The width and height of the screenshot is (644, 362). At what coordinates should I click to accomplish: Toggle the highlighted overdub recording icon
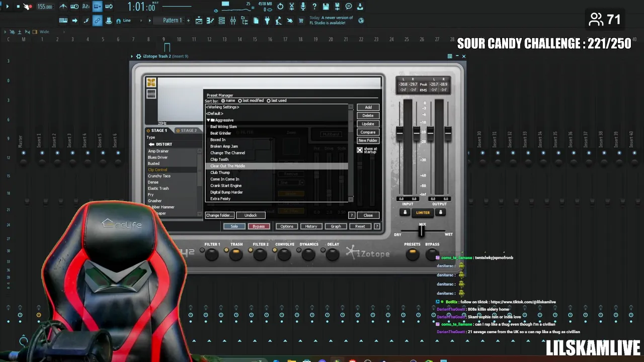pos(97,7)
